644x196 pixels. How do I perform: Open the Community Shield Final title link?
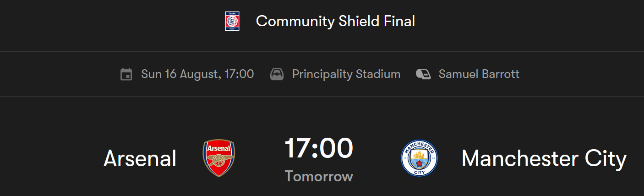pyautogui.click(x=335, y=21)
